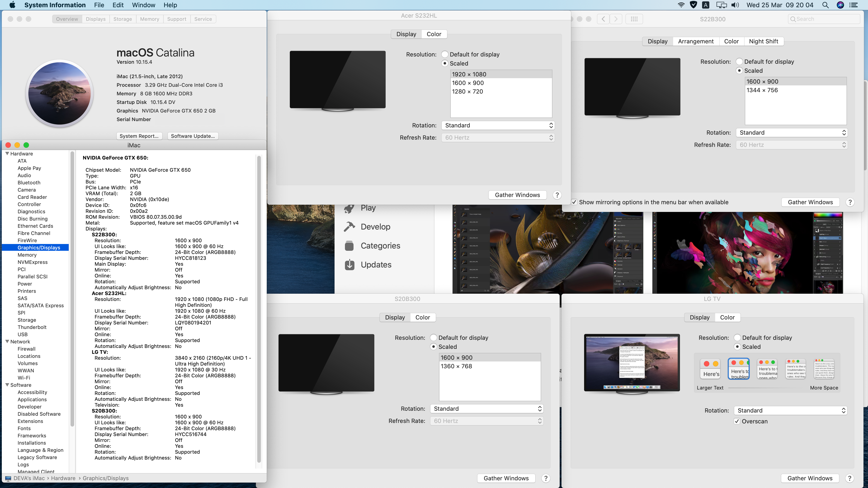Open Refresh Rate dropdown in S22B300 window
This screenshot has height=488, width=868.
792,145
